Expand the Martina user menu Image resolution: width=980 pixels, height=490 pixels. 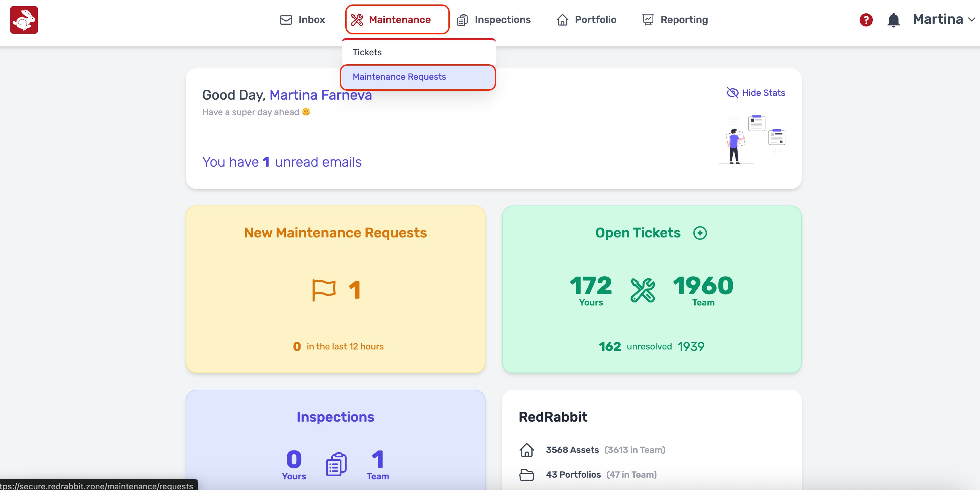pos(944,19)
